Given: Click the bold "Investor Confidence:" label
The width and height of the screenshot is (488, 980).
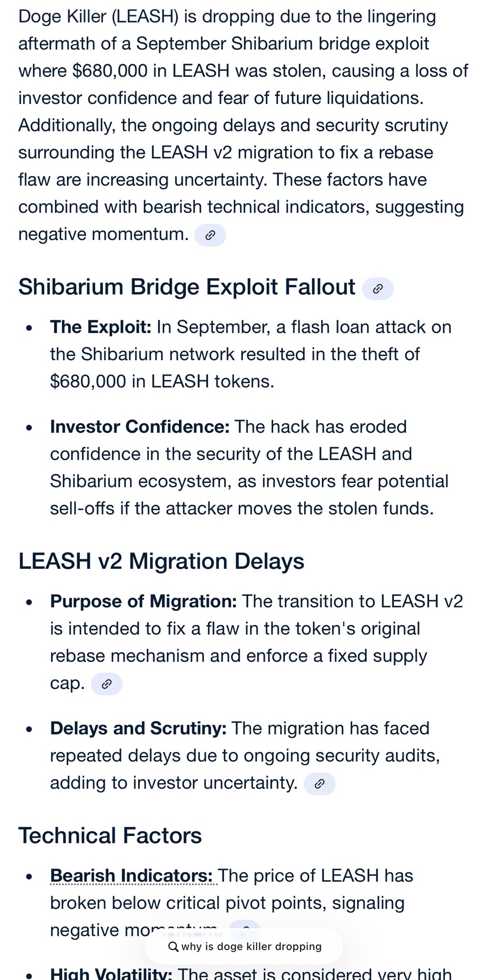Looking at the screenshot, I should point(140,427).
